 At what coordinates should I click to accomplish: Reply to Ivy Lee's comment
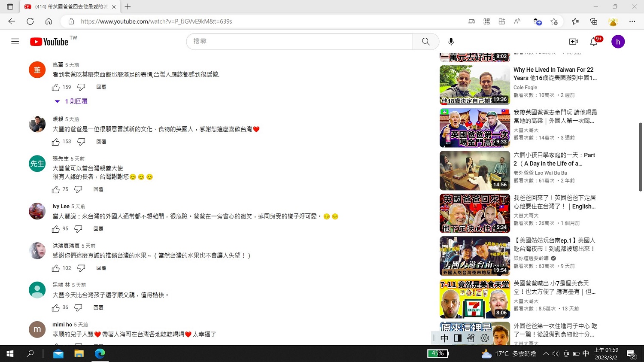tap(98, 229)
